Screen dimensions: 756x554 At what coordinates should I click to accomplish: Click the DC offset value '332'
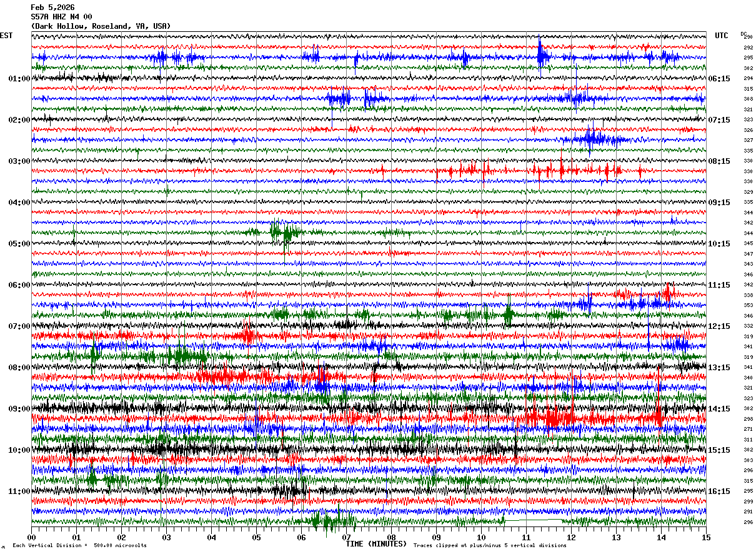(748, 326)
